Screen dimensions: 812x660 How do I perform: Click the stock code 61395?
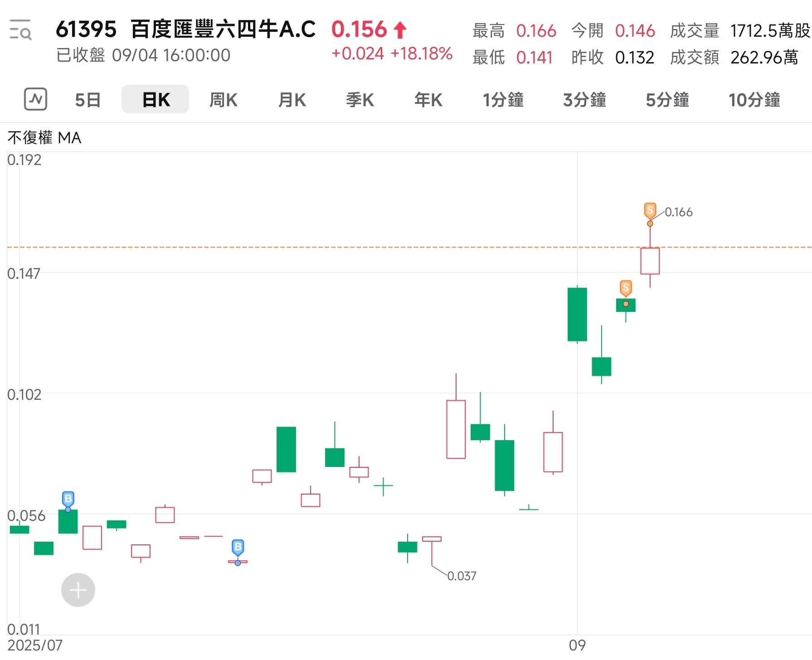pyautogui.click(x=86, y=29)
